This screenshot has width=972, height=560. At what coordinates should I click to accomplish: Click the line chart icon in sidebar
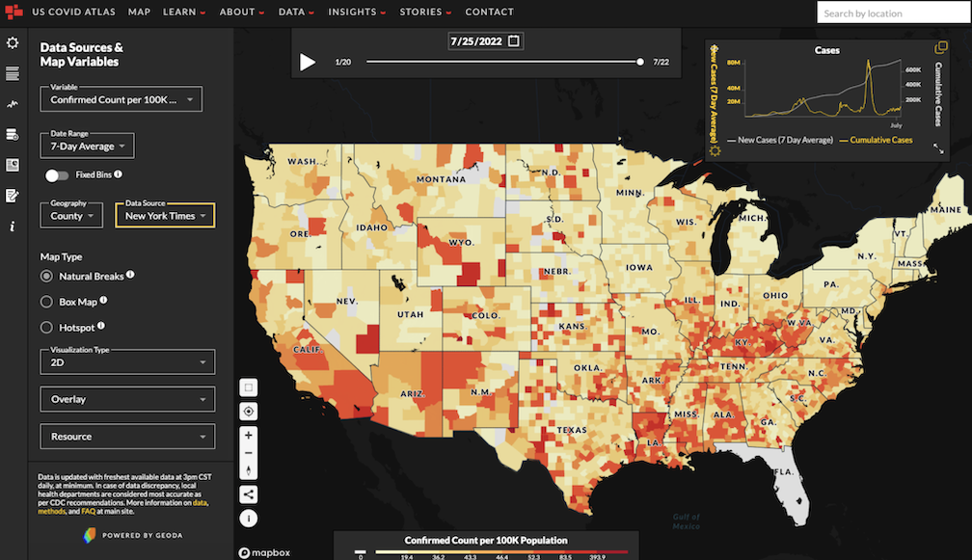(13, 104)
